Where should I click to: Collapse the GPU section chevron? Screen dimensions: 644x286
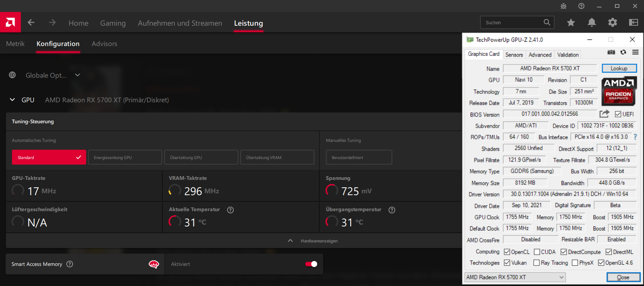(12, 100)
